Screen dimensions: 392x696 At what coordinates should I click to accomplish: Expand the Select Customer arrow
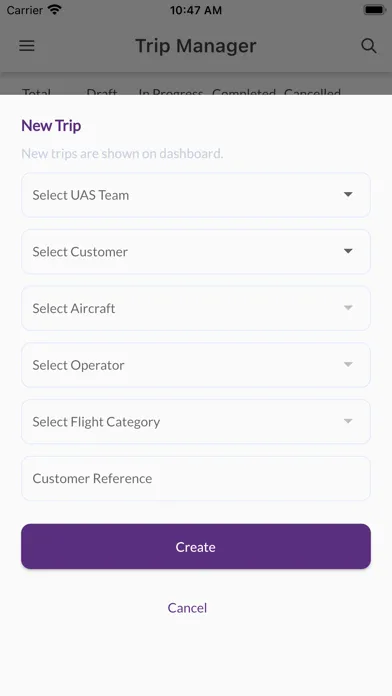click(x=348, y=251)
